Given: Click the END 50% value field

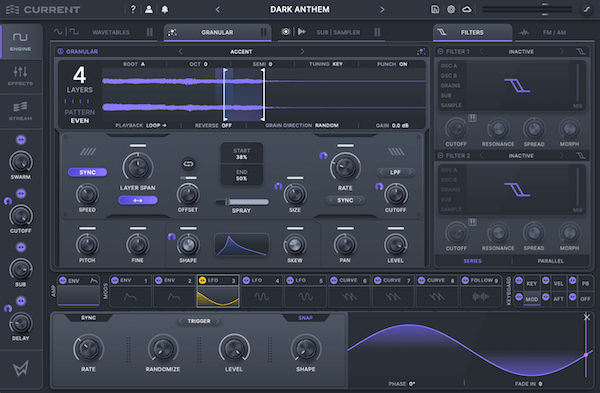Looking at the screenshot, I should pos(241,175).
